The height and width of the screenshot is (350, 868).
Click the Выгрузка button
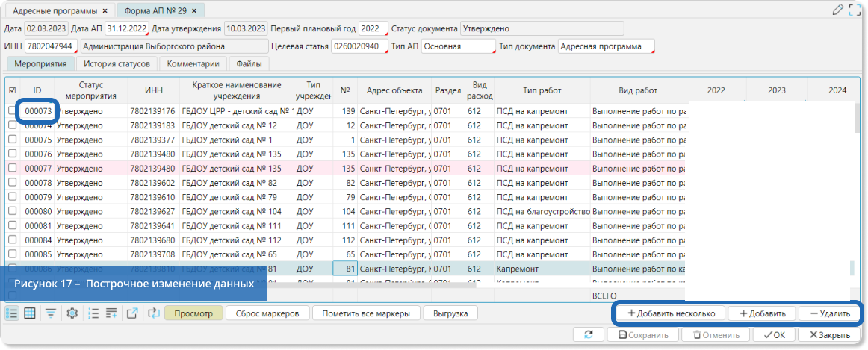450,313
